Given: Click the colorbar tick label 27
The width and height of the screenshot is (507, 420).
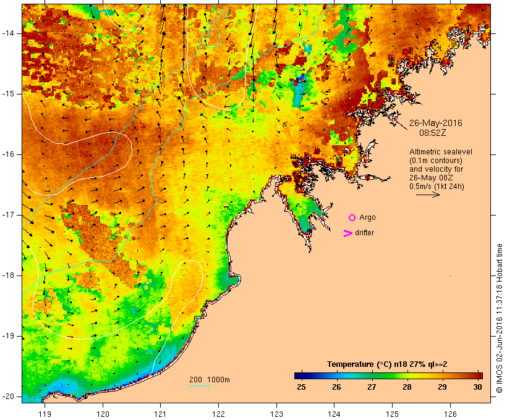Looking at the screenshot, I should (x=372, y=387).
